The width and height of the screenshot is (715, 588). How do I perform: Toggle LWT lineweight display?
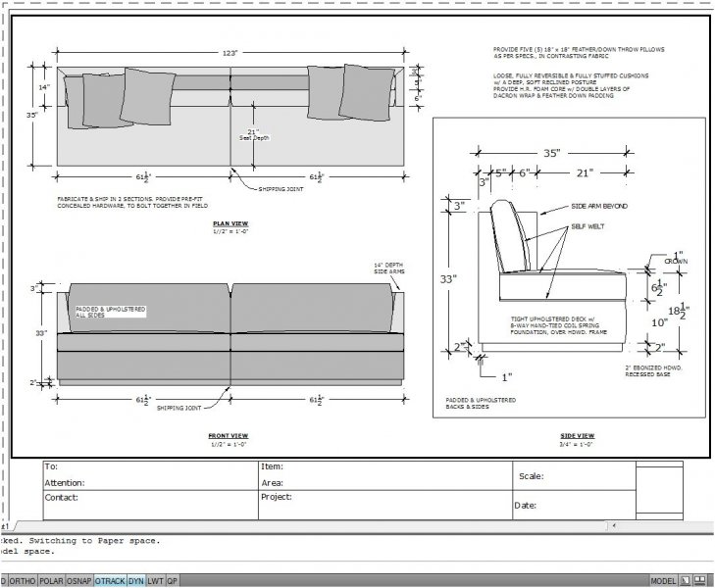156,581
